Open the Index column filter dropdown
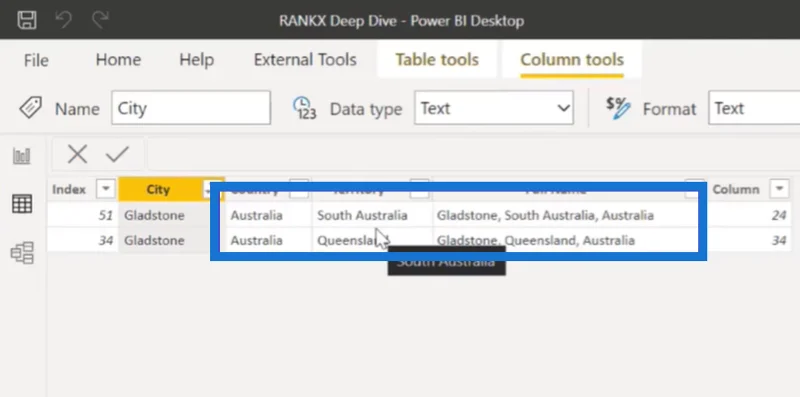This screenshot has width=800, height=397. [106, 189]
